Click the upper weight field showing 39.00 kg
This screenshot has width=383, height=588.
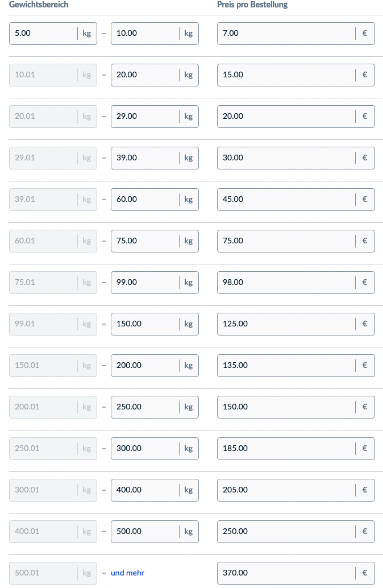[x=145, y=158]
